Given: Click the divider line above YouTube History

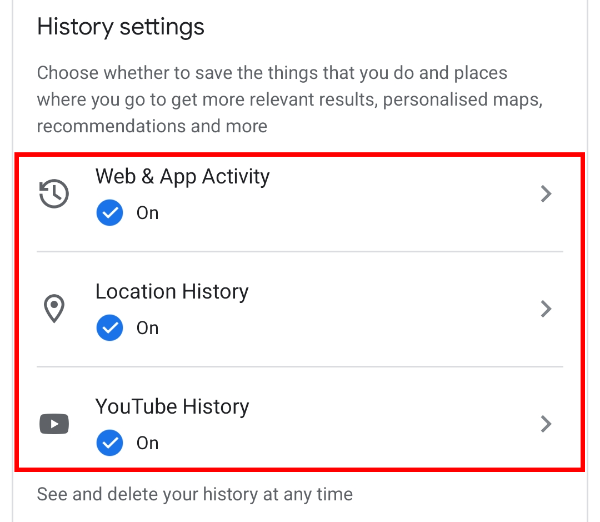Looking at the screenshot, I should coord(329,367).
